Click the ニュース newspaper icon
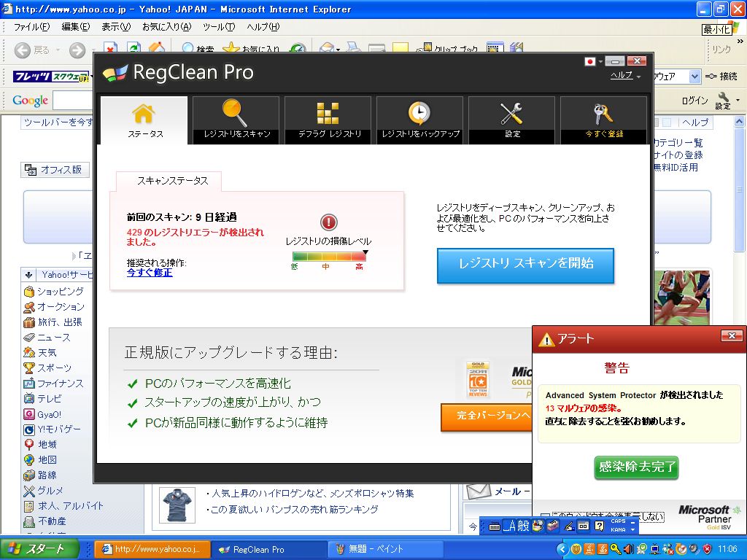This screenshot has width=747, height=560. (x=29, y=338)
